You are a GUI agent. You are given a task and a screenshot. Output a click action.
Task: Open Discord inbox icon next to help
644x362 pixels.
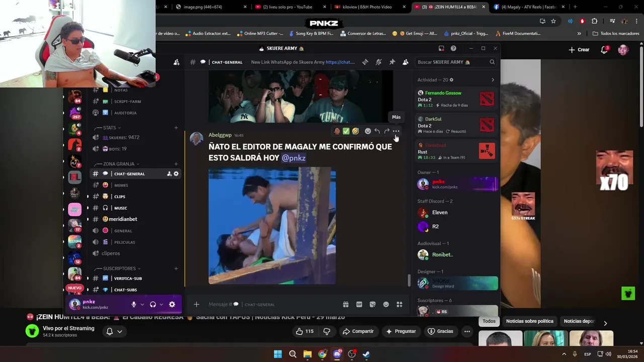441,48
